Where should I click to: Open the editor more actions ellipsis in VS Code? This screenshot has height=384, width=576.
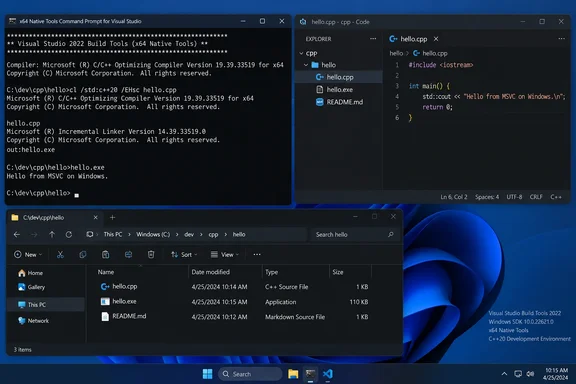click(562, 39)
